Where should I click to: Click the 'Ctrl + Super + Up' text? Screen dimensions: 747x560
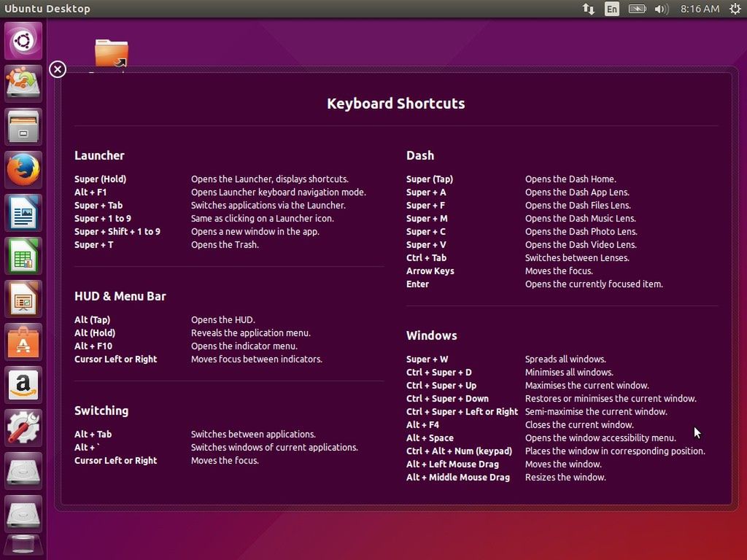pos(441,385)
